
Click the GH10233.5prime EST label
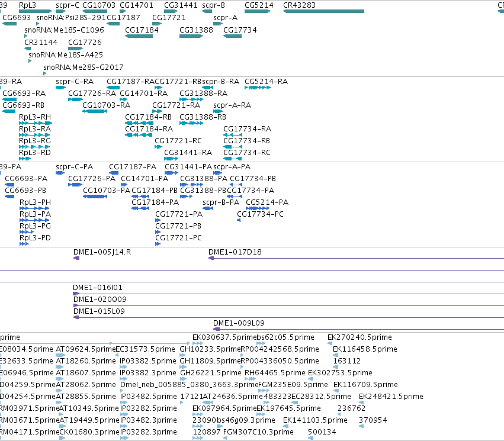[210, 349]
